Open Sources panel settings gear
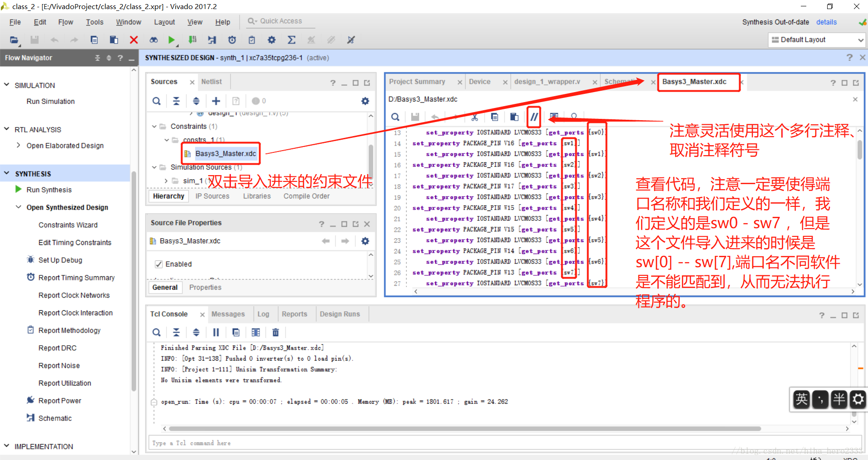Image resolution: width=868 pixels, height=460 pixels. [x=365, y=101]
